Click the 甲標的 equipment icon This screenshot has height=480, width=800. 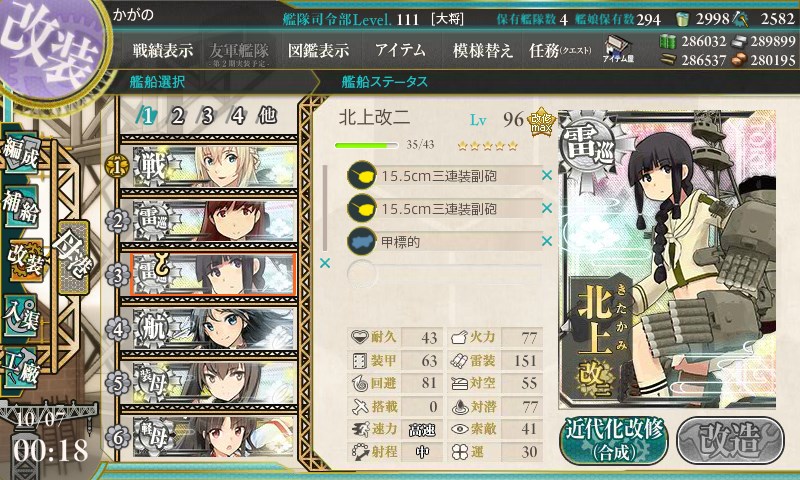click(362, 241)
